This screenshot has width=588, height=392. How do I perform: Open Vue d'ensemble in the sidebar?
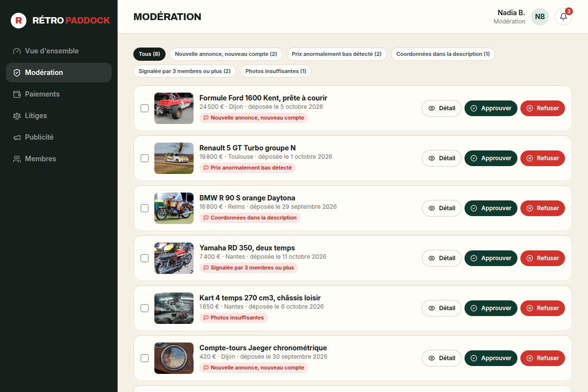pyautogui.click(x=59, y=51)
